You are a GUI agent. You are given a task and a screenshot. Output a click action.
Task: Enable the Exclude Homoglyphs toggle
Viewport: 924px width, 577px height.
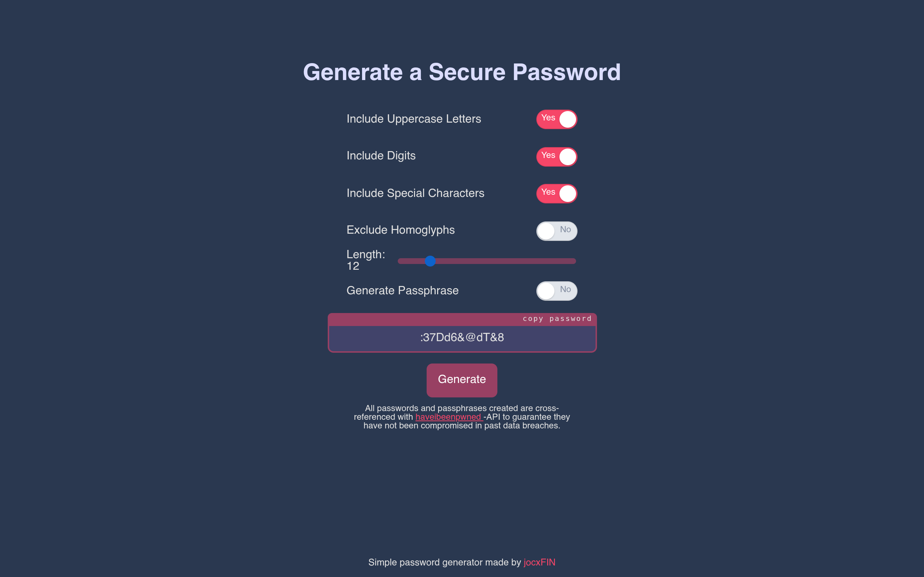tap(557, 231)
